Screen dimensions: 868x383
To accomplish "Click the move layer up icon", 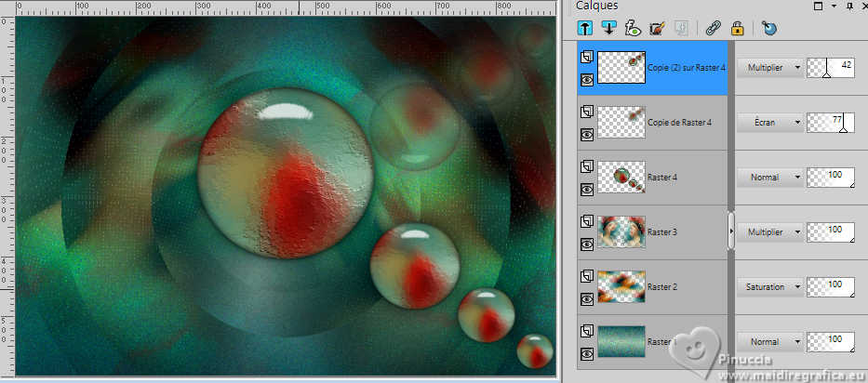I will click(584, 27).
